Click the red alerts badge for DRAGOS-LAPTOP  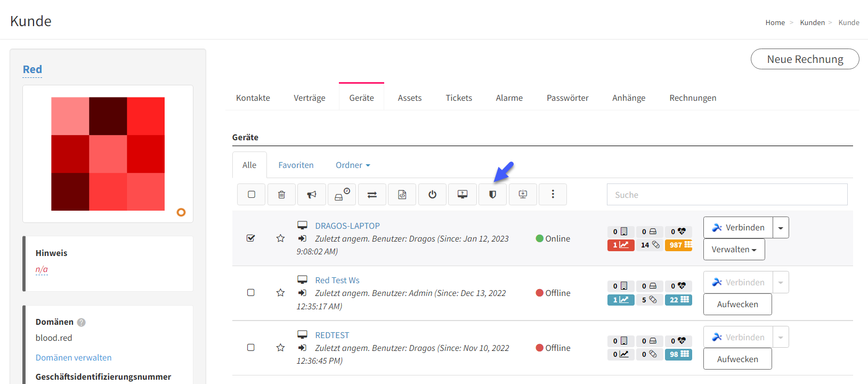[621, 245]
